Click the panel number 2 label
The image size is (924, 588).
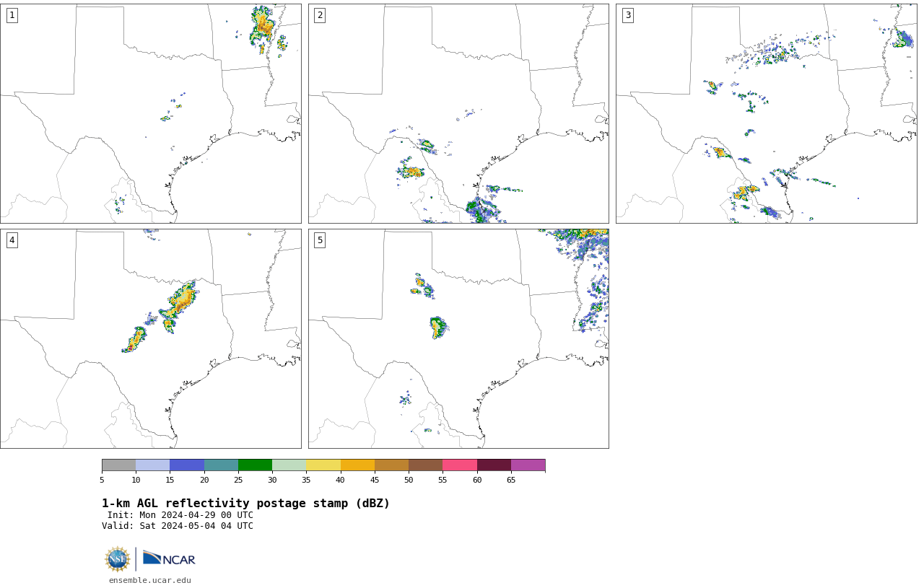point(320,15)
